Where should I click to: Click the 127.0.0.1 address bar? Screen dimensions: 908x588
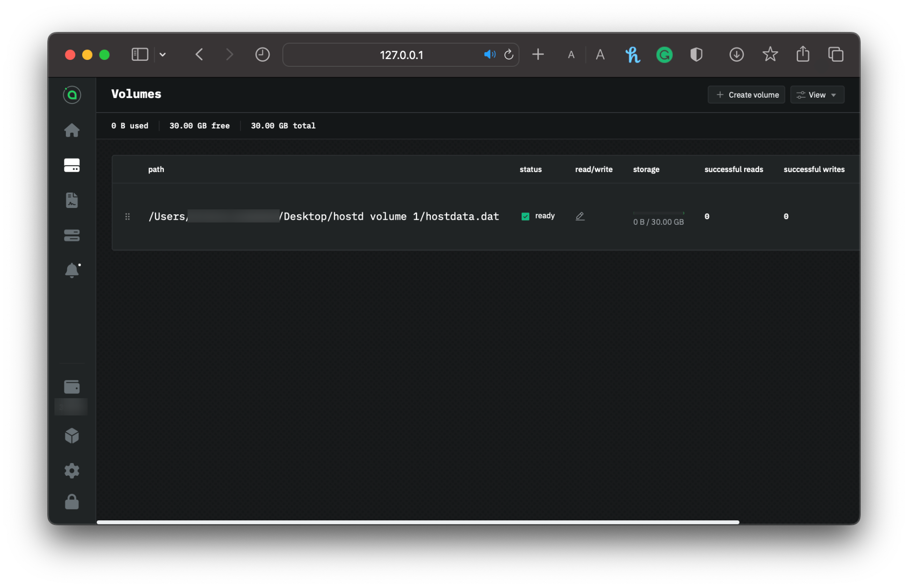point(401,55)
